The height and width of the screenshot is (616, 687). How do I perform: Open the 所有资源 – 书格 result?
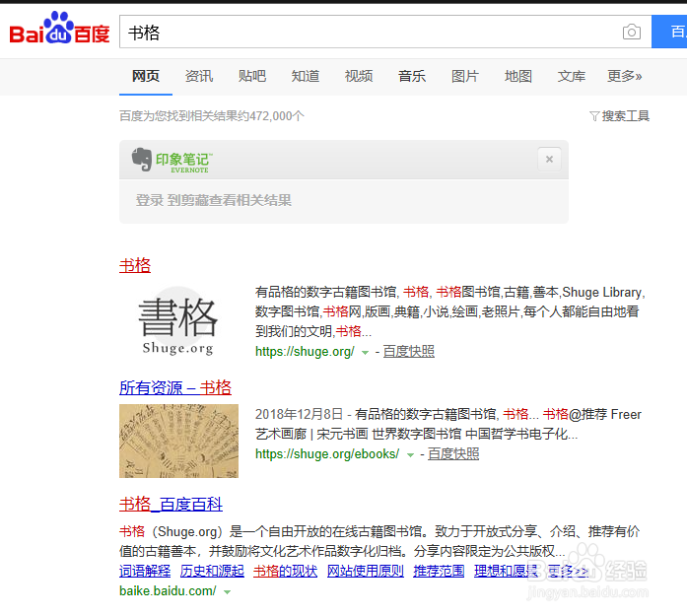pyautogui.click(x=175, y=387)
